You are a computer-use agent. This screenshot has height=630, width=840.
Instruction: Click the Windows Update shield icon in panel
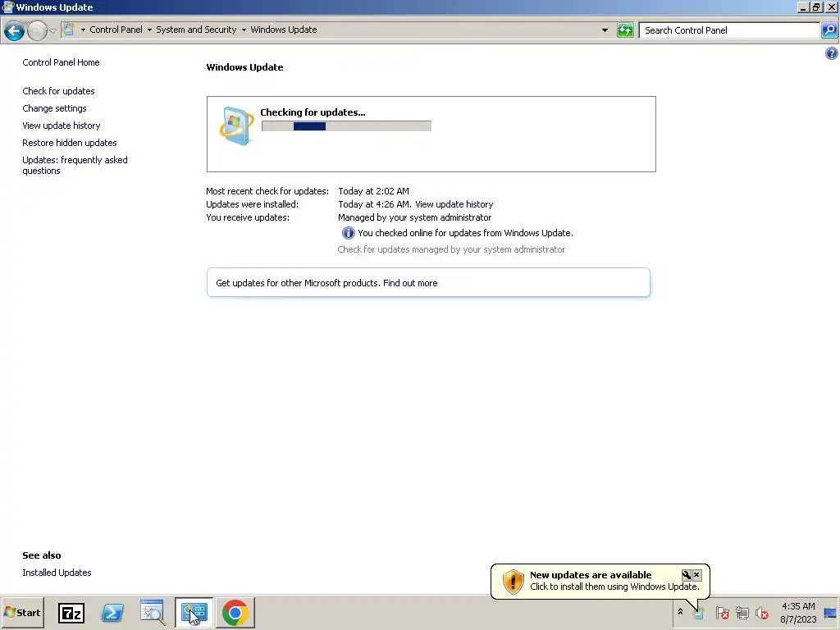coord(236,126)
